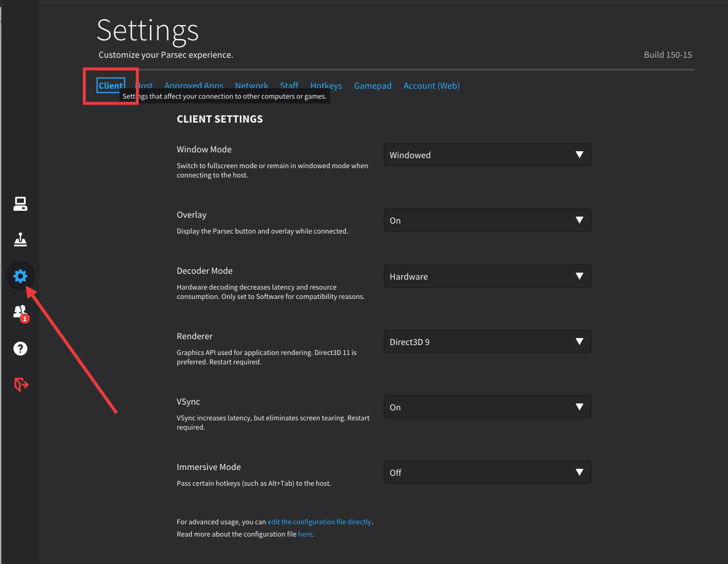This screenshot has width=728, height=564.
Task: Expand the Window Mode dropdown
Action: (x=487, y=155)
